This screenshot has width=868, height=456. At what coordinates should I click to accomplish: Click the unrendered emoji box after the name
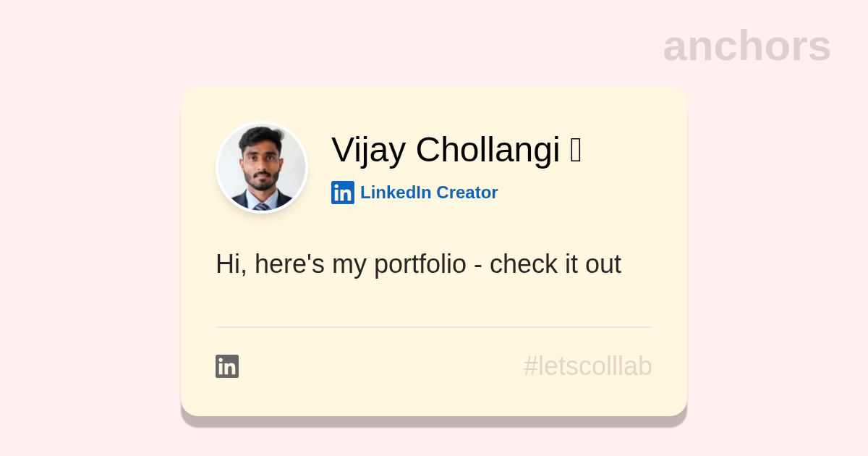pos(576,151)
